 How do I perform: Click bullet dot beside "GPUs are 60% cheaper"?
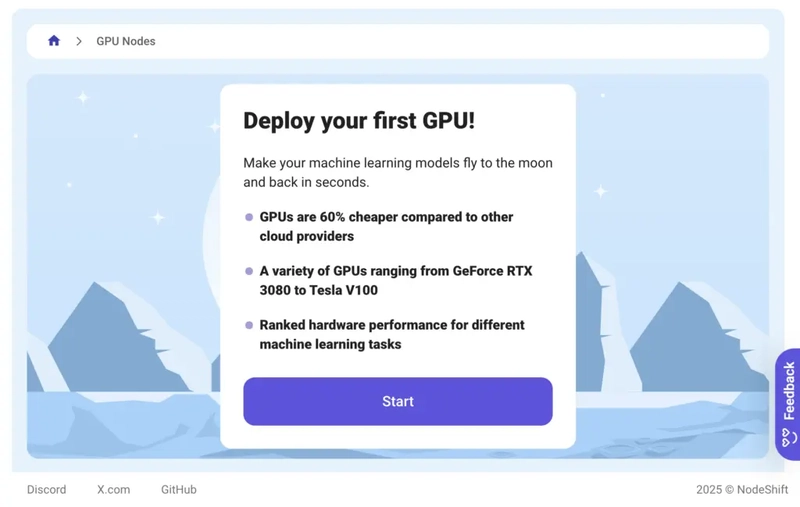[x=249, y=217]
